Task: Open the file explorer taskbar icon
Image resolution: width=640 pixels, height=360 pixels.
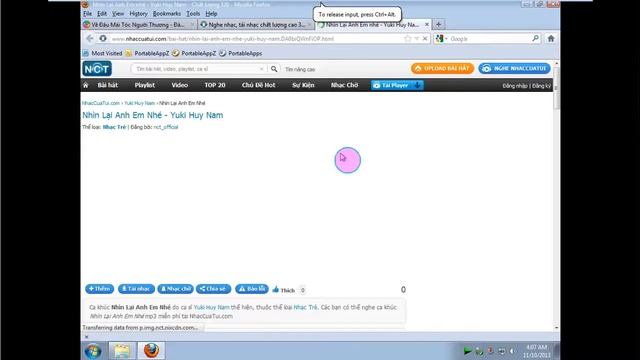Action: click(122, 351)
